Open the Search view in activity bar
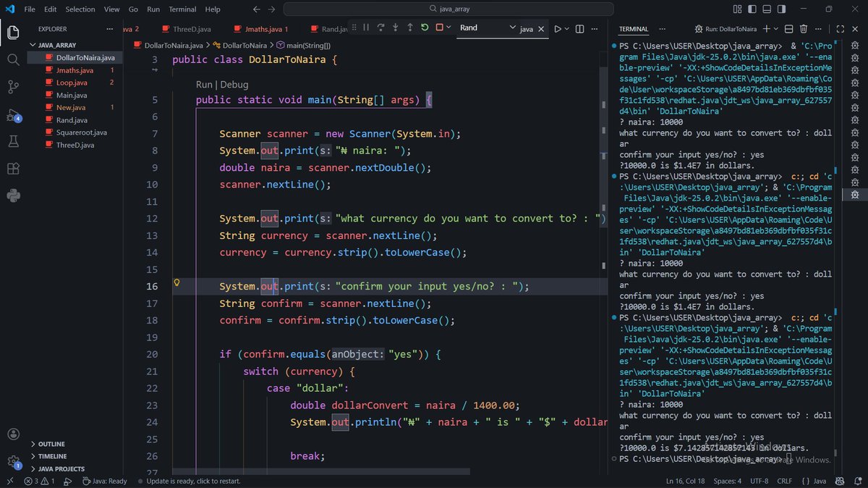Image resolution: width=868 pixels, height=488 pixels. [x=13, y=59]
